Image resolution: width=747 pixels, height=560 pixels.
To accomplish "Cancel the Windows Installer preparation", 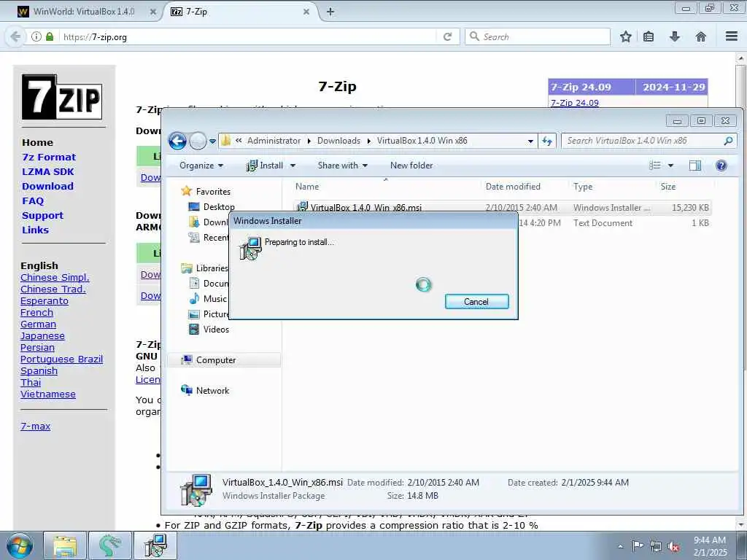I will (x=476, y=301).
